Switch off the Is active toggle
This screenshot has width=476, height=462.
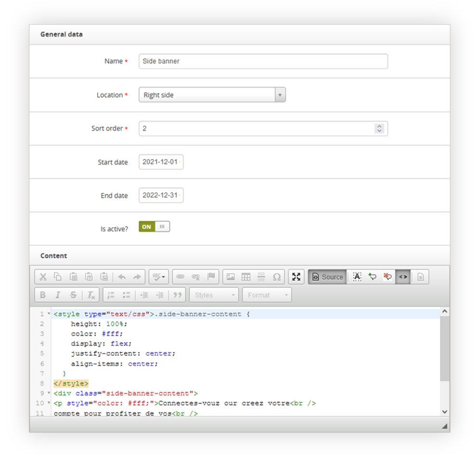point(154,227)
